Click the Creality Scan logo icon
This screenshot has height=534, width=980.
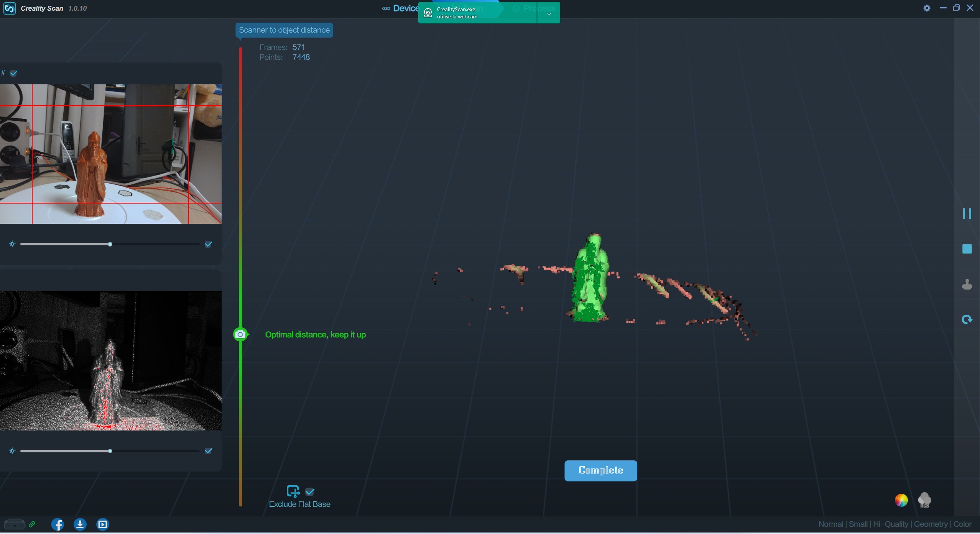click(10, 8)
